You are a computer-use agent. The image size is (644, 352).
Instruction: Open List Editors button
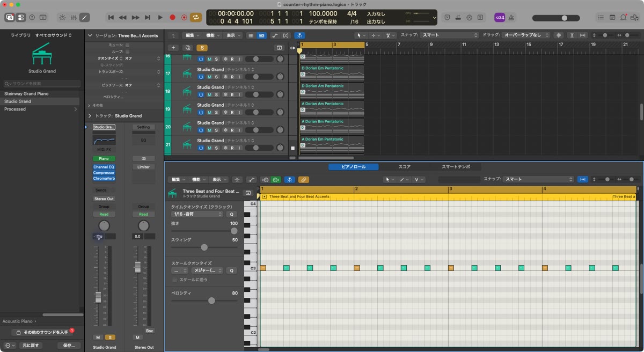pos(602,17)
